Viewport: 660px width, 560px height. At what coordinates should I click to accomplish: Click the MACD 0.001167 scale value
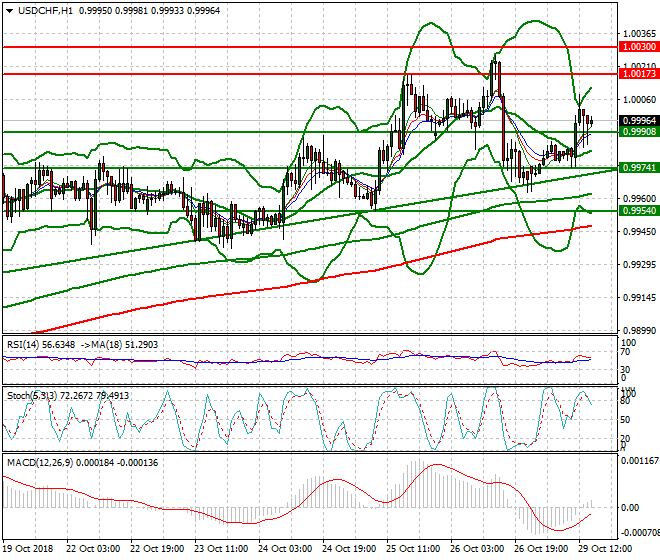pyautogui.click(x=640, y=461)
